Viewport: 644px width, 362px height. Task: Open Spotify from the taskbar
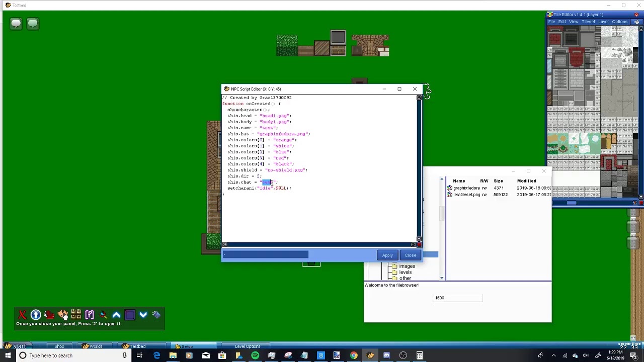click(255, 355)
